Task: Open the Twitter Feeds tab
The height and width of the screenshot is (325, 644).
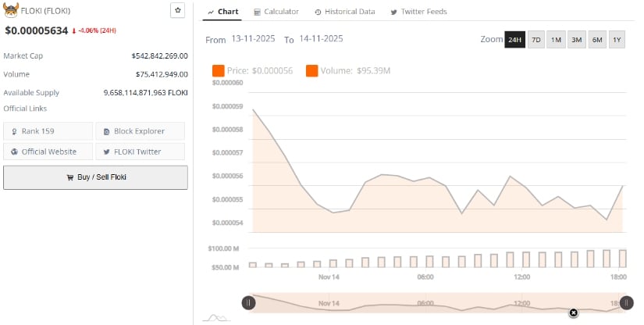Action: tap(419, 12)
